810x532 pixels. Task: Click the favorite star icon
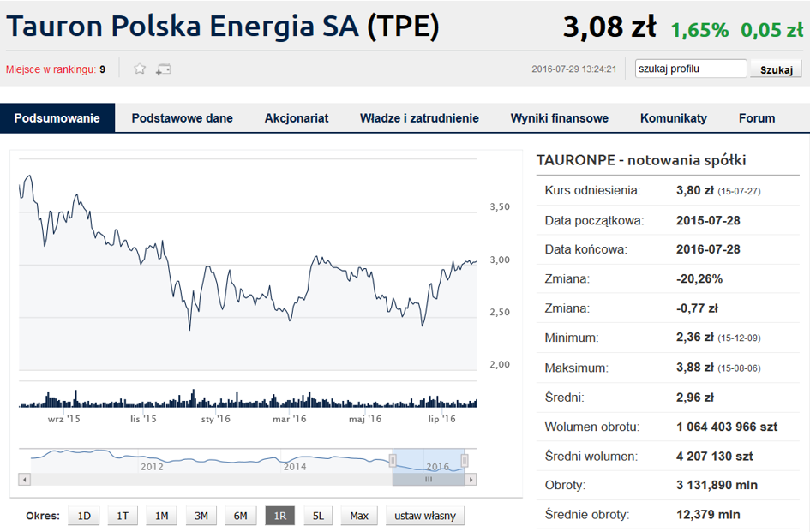(x=140, y=69)
